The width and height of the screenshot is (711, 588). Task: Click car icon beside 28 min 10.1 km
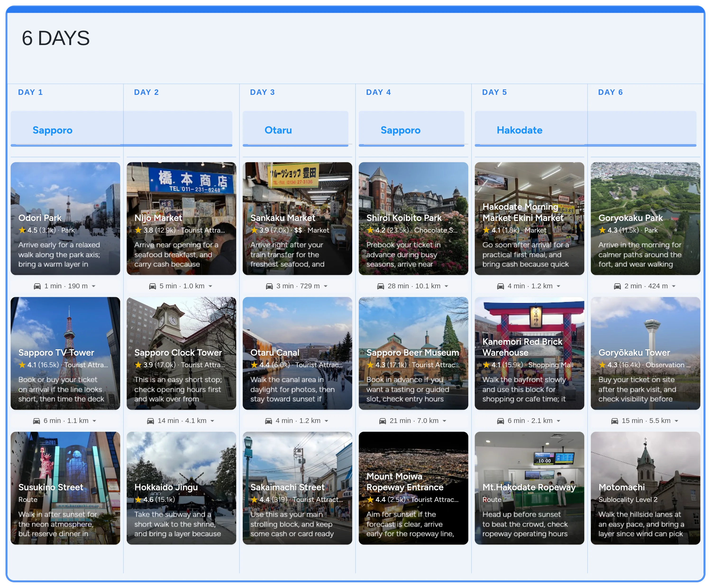(x=381, y=286)
